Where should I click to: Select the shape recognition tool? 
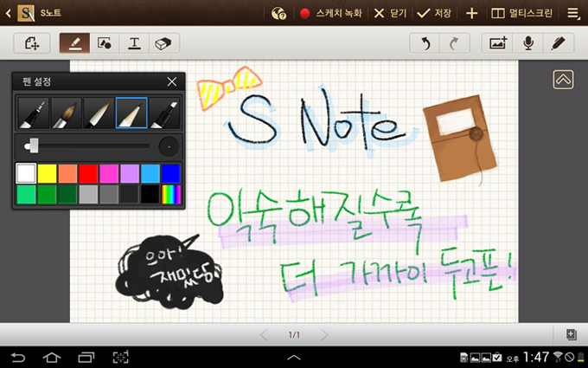point(105,43)
